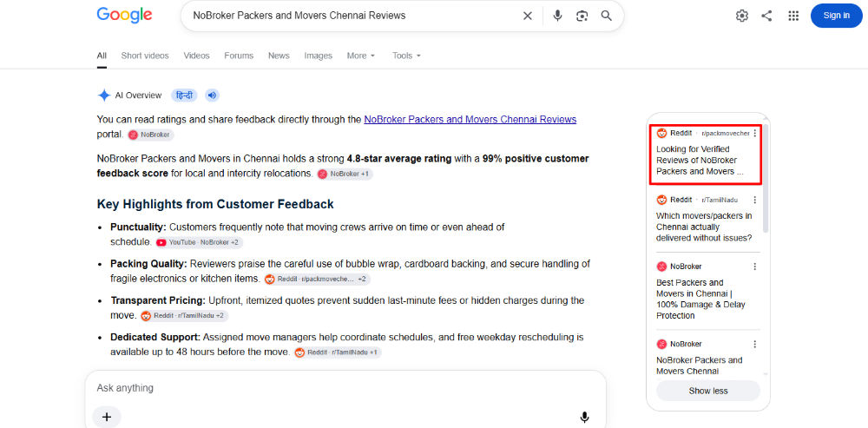The width and height of the screenshot is (868, 428).
Task: Switch to Short videos tab
Action: coord(145,56)
